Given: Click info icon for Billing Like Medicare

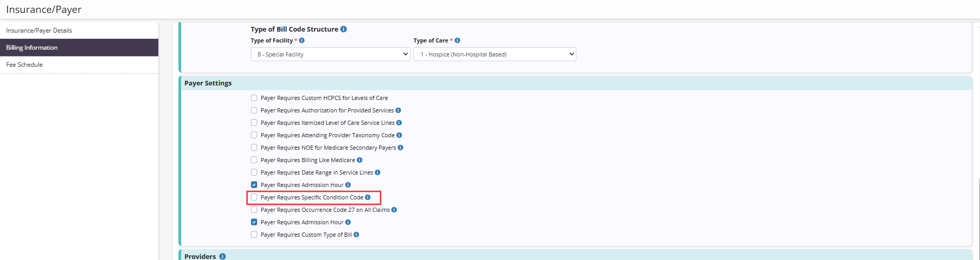Looking at the screenshot, I should click(x=360, y=160).
